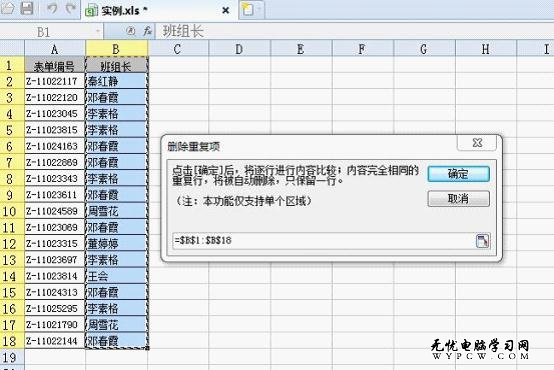Click cell Z-11023815
554x370 pixels.
click(55, 130)
